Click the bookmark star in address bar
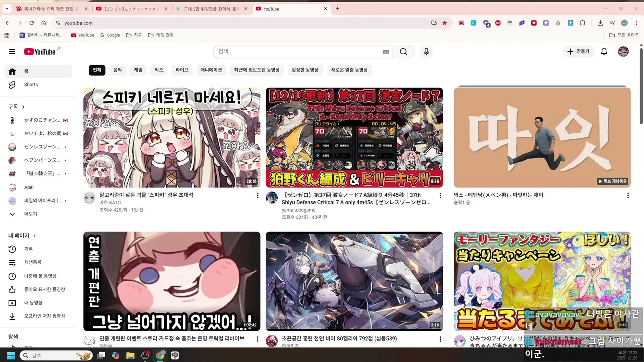This screenshot has width=644, height=362. coord(445,23)
